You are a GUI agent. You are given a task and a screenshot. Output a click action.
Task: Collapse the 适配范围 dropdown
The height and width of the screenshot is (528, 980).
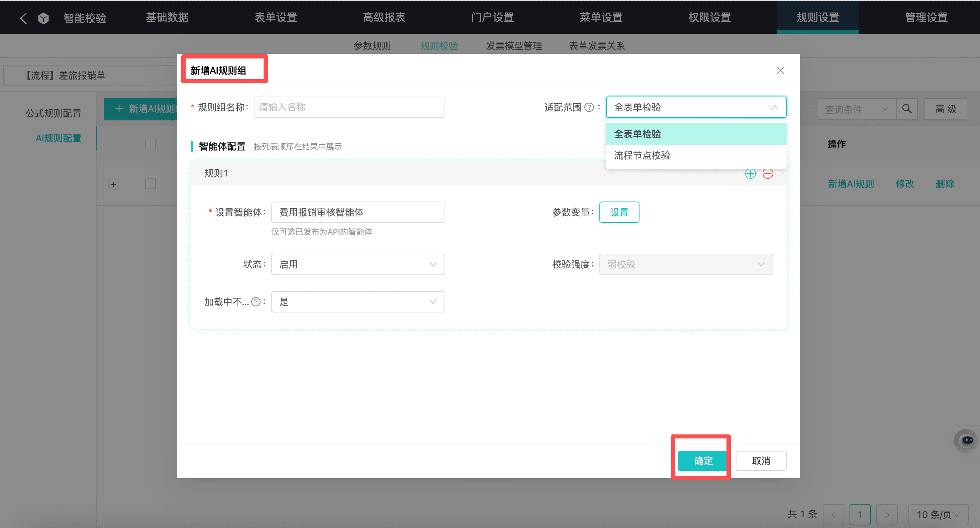pyautogui.click(x=774, y=108)
